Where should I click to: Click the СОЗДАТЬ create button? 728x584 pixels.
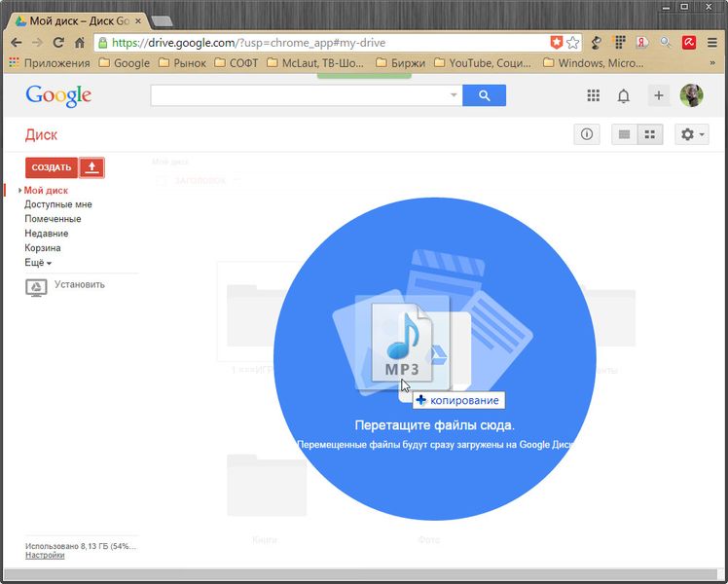[x=51, y=167]
